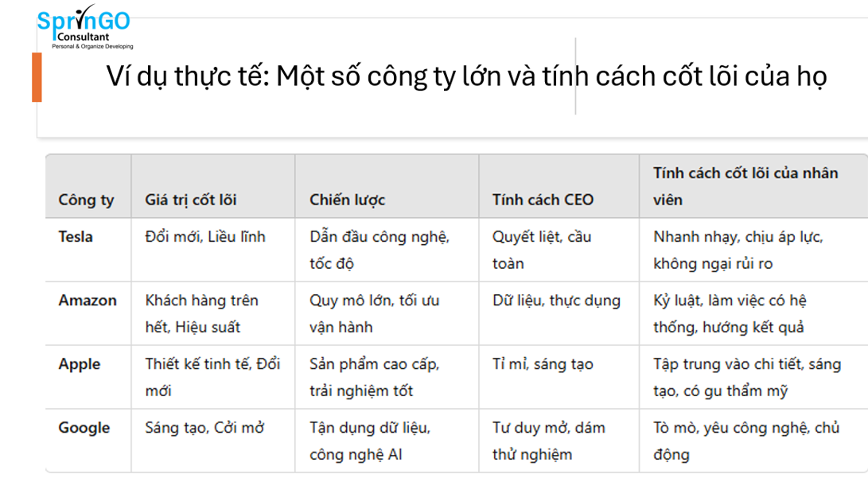Click the "Dẫn đầu công nghệ, tốc độ" cell
The height and width of the screenshot is (478, 868).
(x=380, y=250)
